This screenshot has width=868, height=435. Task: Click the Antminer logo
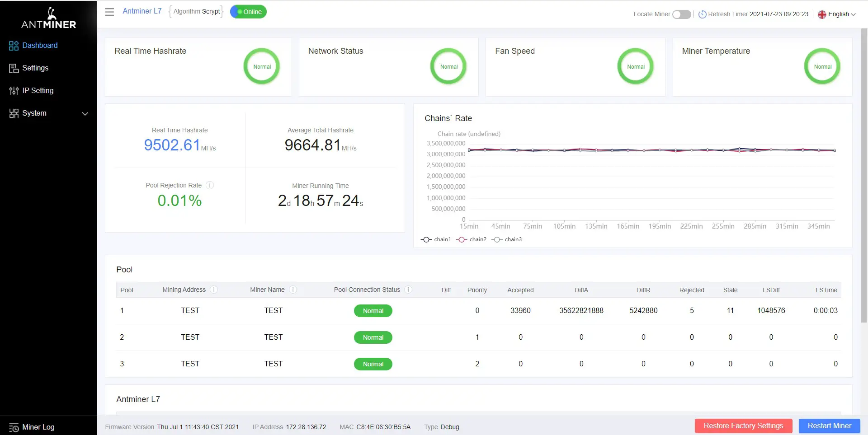coord(49,18)
